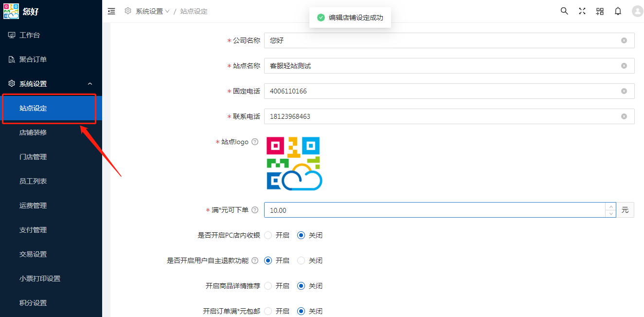Increase 满*元可下单 value with up arrow
This screenshot has height=317, width=644.
(x=610, y=206)
